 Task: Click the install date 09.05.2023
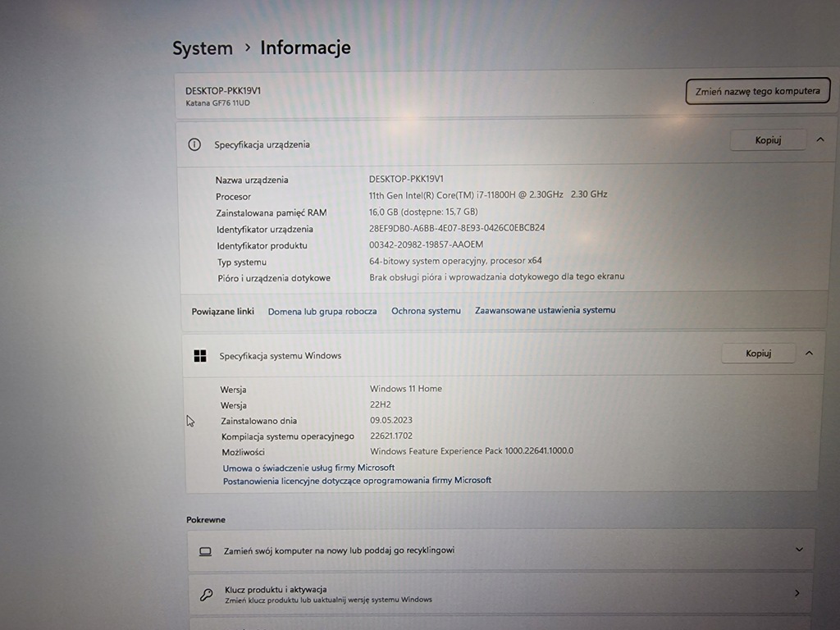391,420
